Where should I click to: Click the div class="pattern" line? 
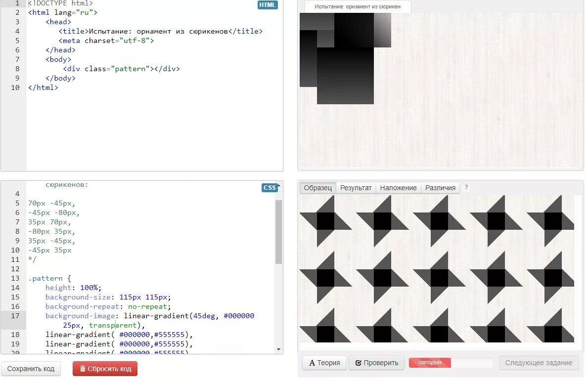click(121, 69)
